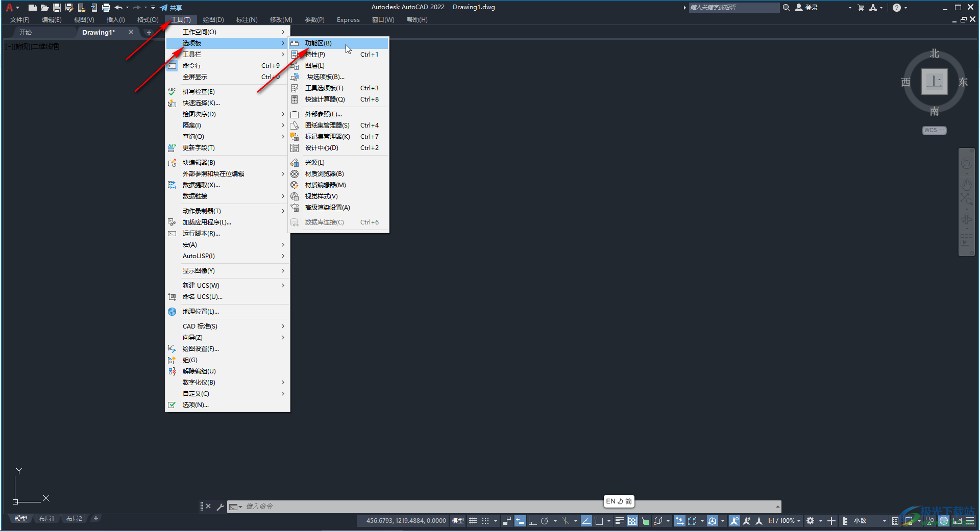
Task: Toggle dynamic input status icon
Action: (520, 521)
